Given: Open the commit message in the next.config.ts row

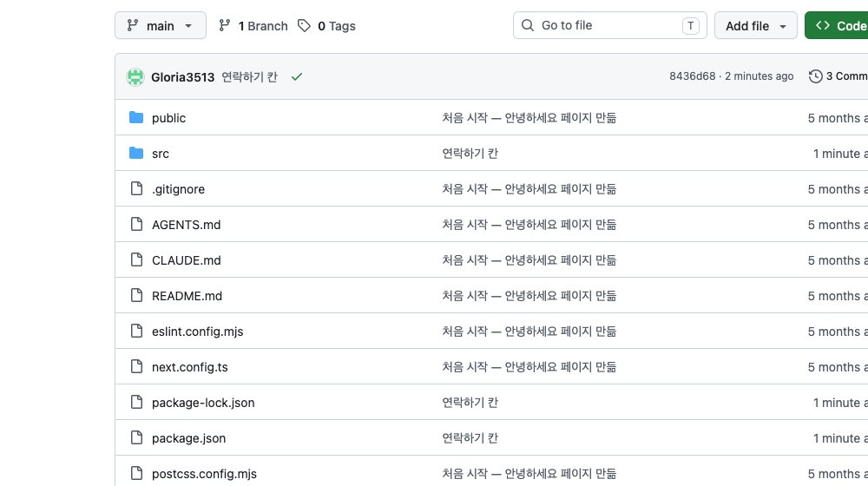Looking at the screenshot, I should point(529,366).
